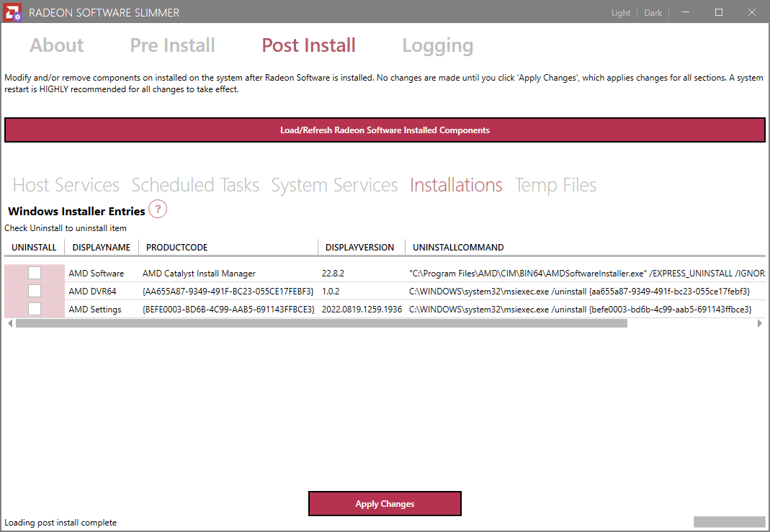
Task: Click Load/Refresh Radeon Software Installed Components
Action: point(385,130)
